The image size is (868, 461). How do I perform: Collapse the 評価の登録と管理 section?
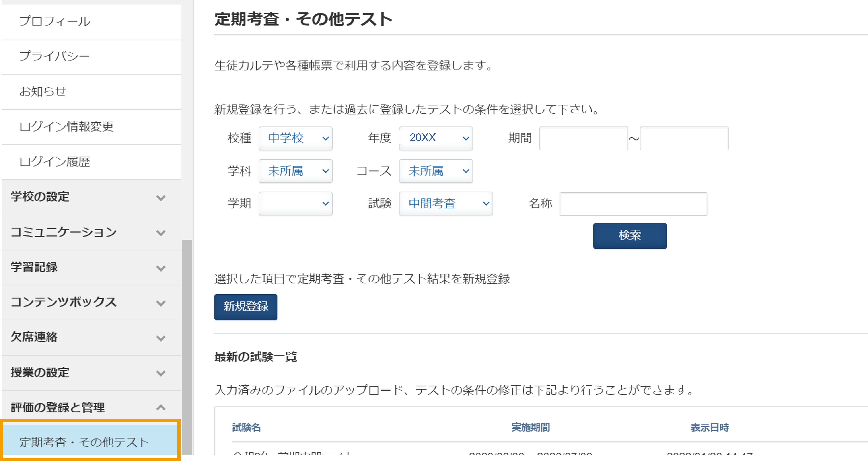point(91,407)
